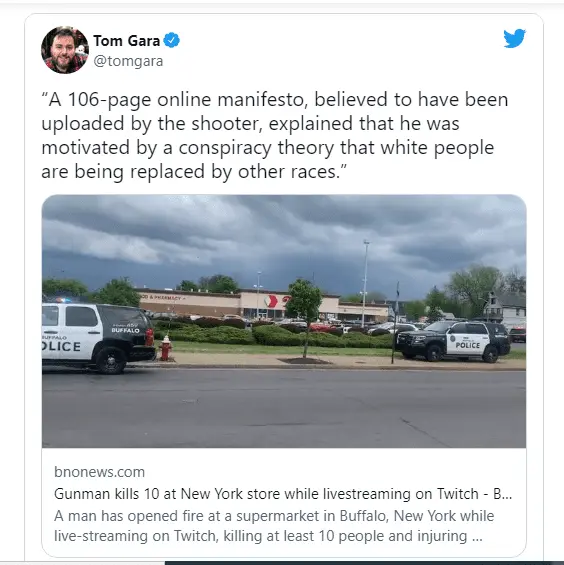The height and width of the screenshot is (565, 564).
Task: Click the article description about Buffalo supermarket
Action: coord(274,525)
